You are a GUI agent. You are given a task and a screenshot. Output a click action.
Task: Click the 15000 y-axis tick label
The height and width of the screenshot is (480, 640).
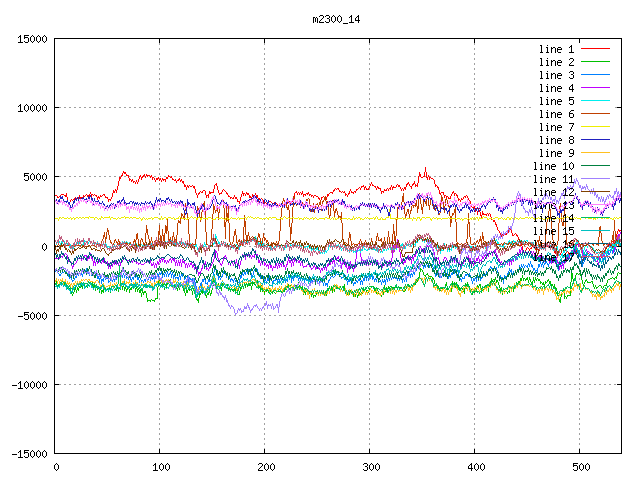click(x=31, y=39)
